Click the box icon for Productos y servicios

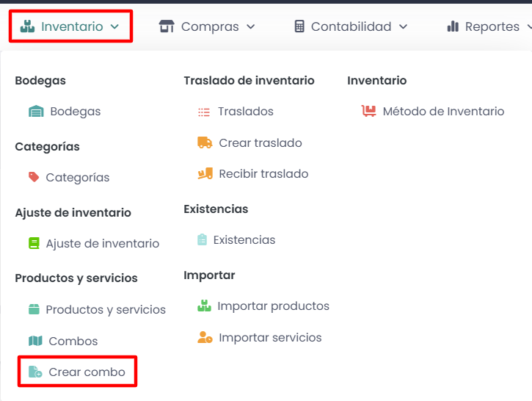tap(34, 309)
